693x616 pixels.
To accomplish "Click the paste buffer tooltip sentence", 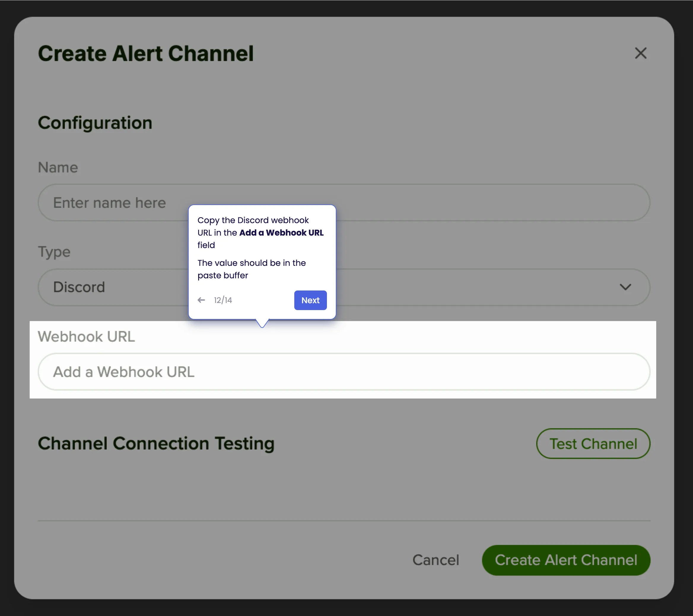I will click(252, 269).
